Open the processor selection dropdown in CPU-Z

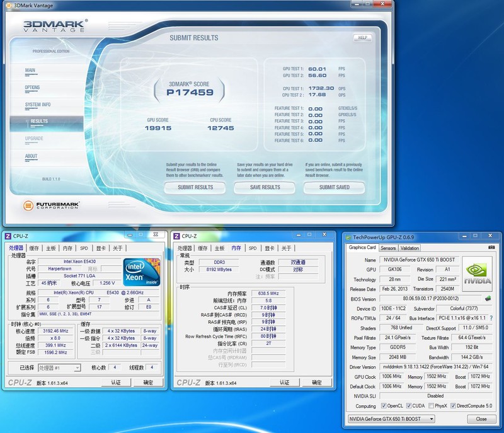pos(59,367)
